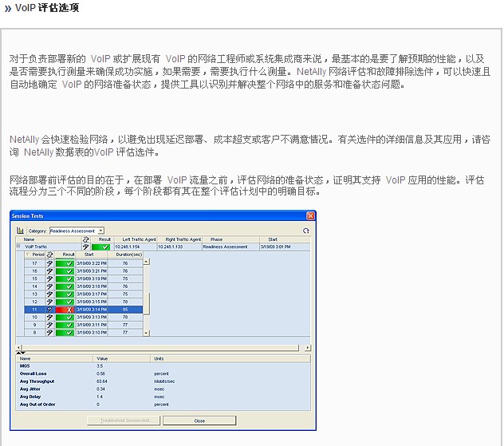Open the Category Readiness Assessment dropdown
504x446 pixels.
click(x=101, y=231)
